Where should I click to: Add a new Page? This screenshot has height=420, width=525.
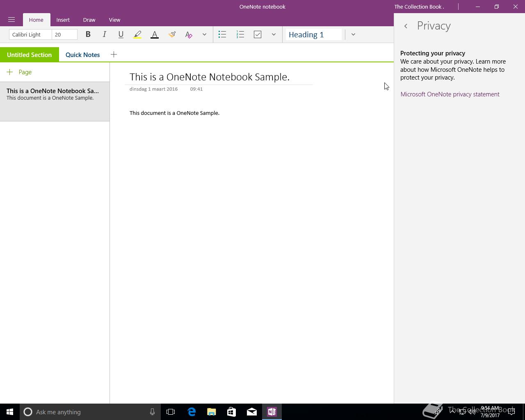pos(19,72)
